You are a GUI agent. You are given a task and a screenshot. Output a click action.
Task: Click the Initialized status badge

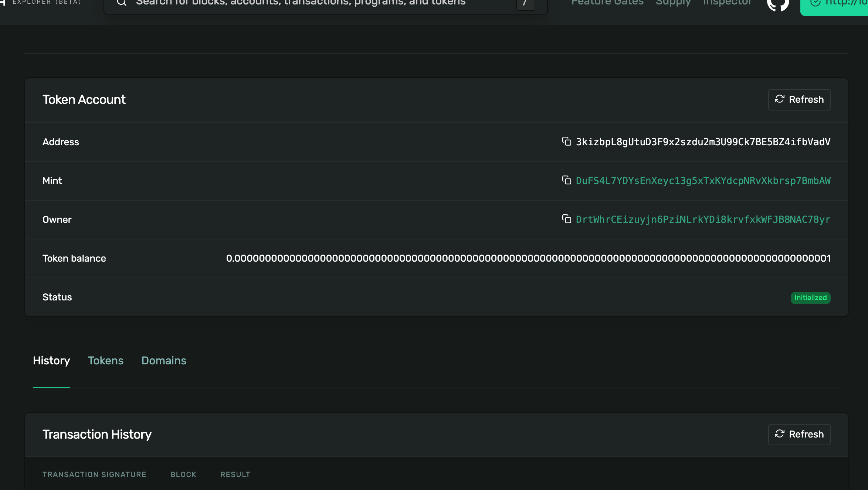[x=810, y=298]
